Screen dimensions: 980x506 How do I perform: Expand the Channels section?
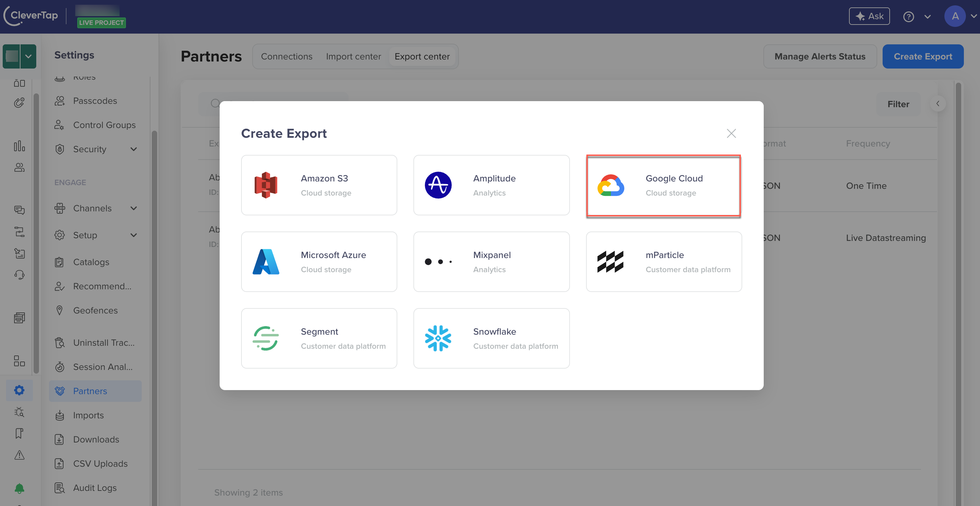(95, 208)
